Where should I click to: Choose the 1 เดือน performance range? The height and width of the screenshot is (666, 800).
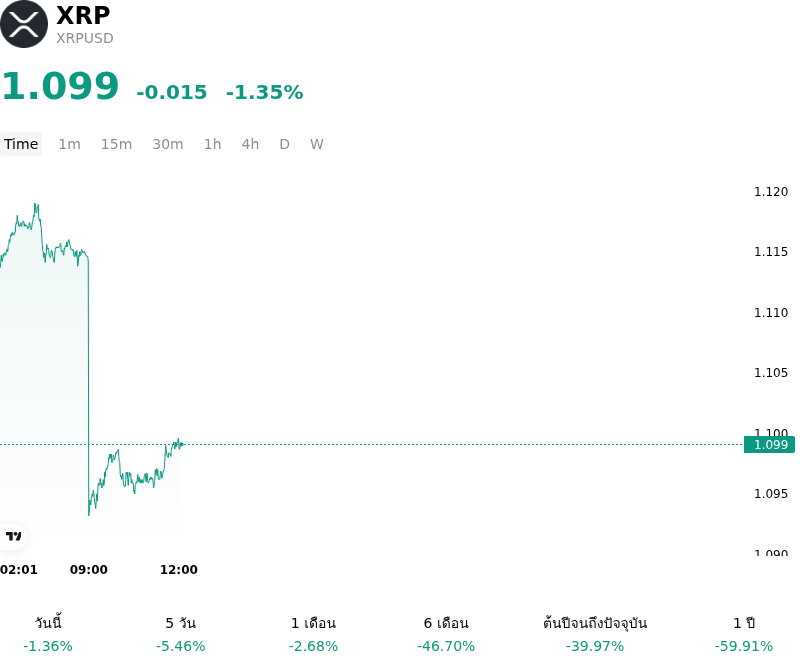[x=313, y=634]
